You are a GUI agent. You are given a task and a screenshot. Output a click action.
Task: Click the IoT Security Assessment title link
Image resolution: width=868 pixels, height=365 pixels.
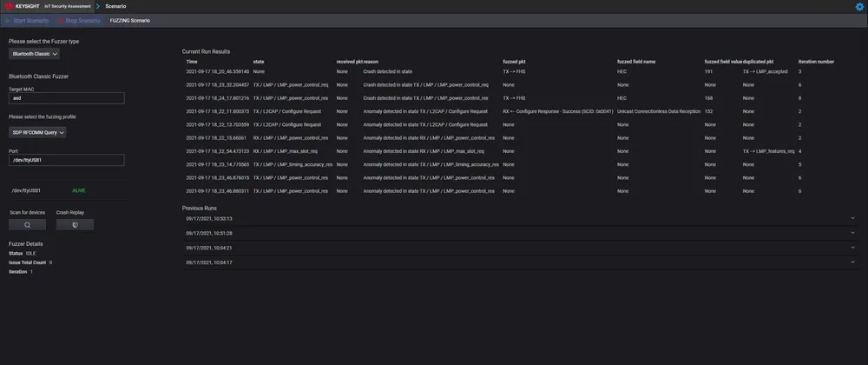pyautogui.click(x=68, y=6)
